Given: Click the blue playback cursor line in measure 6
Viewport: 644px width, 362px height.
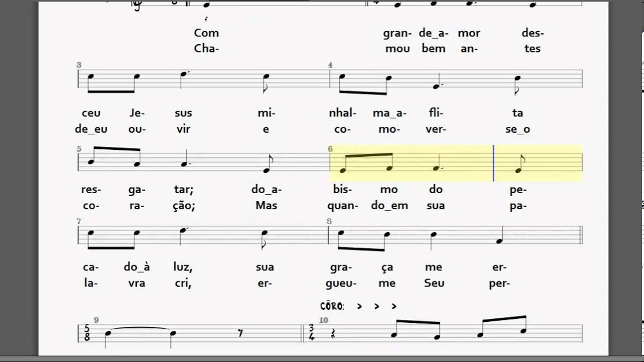Looking at the screenshot, I should point(494,163).
